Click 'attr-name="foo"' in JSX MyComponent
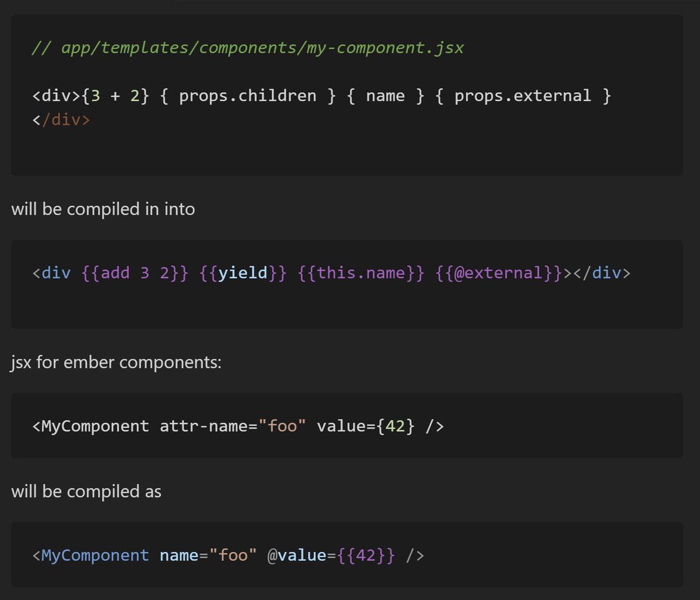The height and width of the screenshot is (600, 700). point(233,426)
